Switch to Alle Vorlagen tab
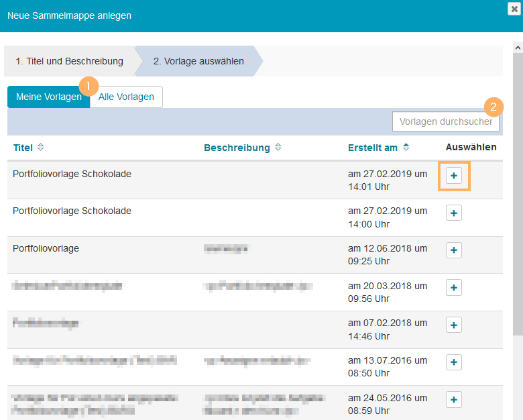 tap(126, 97)
